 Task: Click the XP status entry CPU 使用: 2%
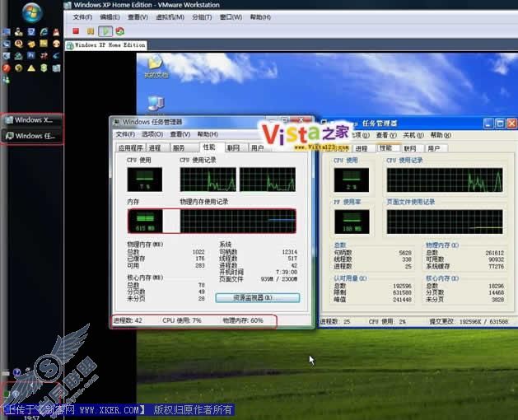pos(387,321)
